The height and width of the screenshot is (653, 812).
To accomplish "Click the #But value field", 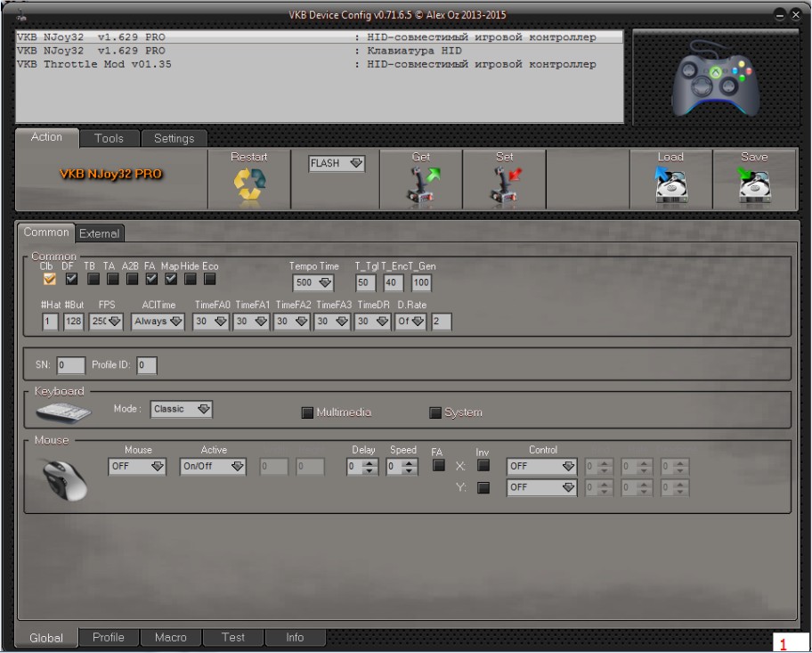I will [x=74, y=322].
